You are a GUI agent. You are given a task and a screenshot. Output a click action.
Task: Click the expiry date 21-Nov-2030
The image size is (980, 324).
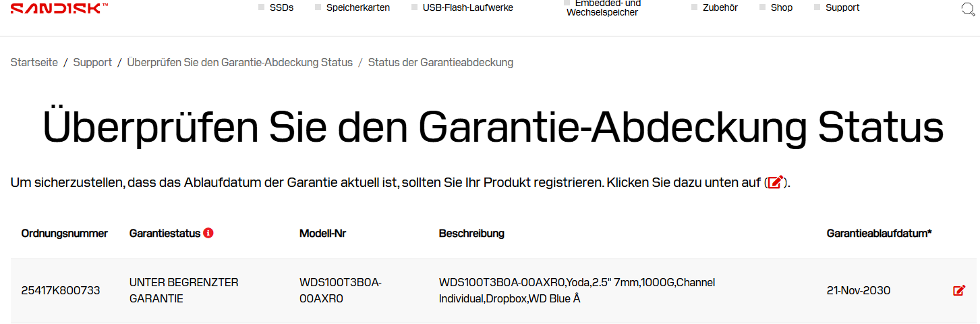click(x=859, y=291)
